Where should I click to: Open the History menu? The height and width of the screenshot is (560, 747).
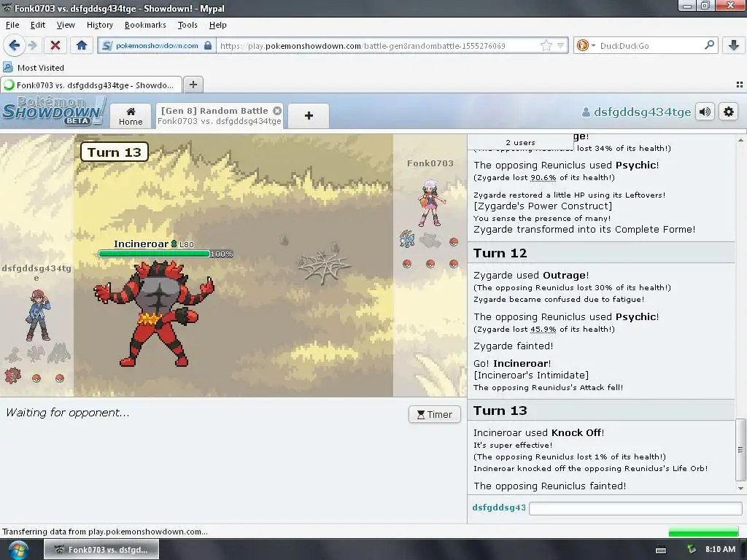(99, 25)
